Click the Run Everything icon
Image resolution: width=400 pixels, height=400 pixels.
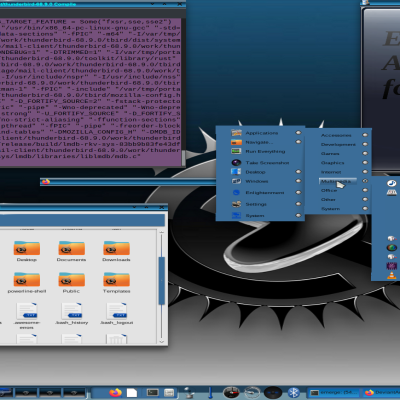pyautogui.click(x=236, y=151)
